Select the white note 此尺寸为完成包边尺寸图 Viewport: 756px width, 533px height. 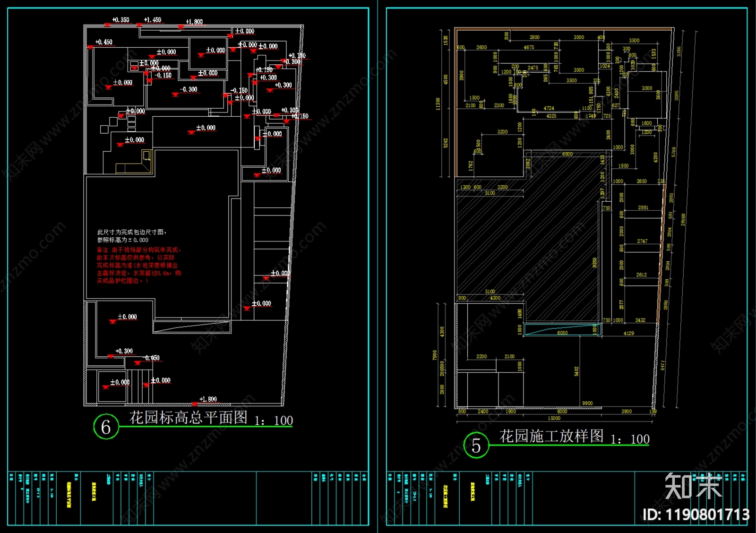[x=132, y=232]
